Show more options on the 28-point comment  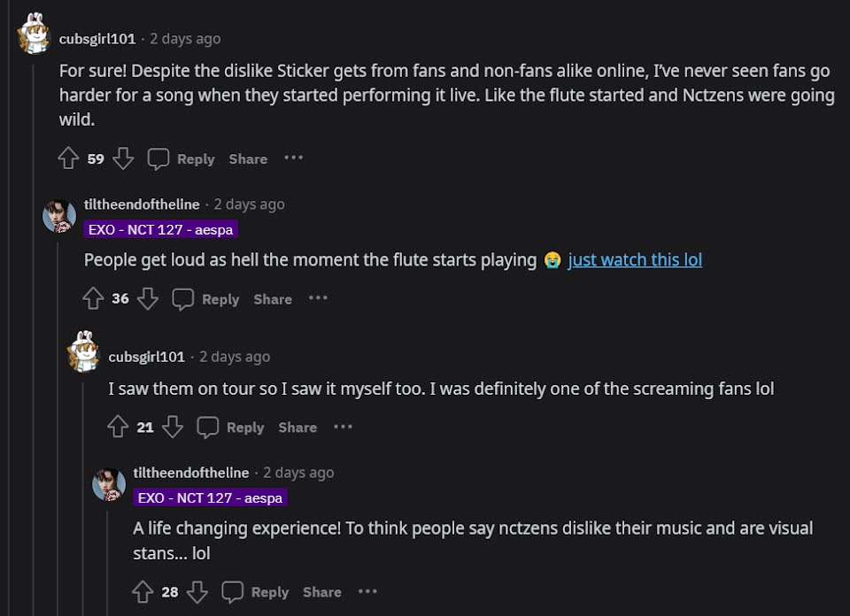[367, 591]
